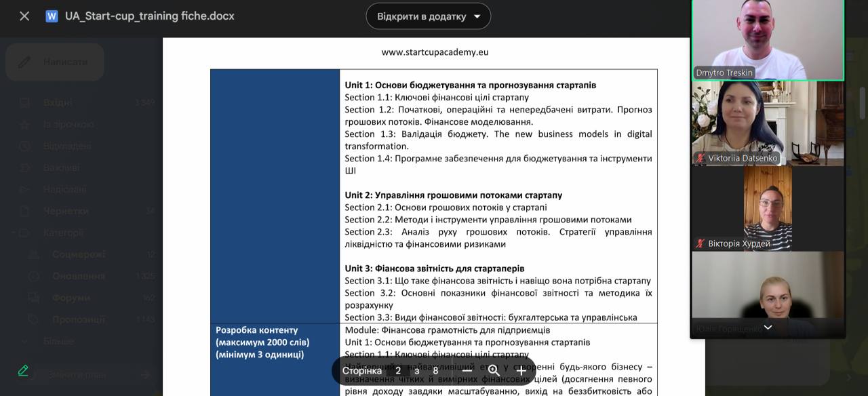Click the current page number field showing 2
This screenshot has height=396, width=868.
pos(398,370)
